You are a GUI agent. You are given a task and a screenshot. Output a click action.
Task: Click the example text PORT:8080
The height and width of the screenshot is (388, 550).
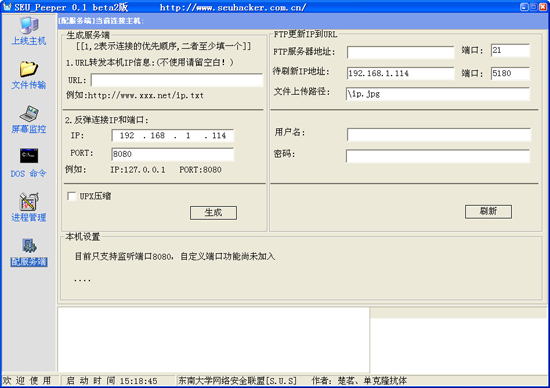(x=200, y=170)
